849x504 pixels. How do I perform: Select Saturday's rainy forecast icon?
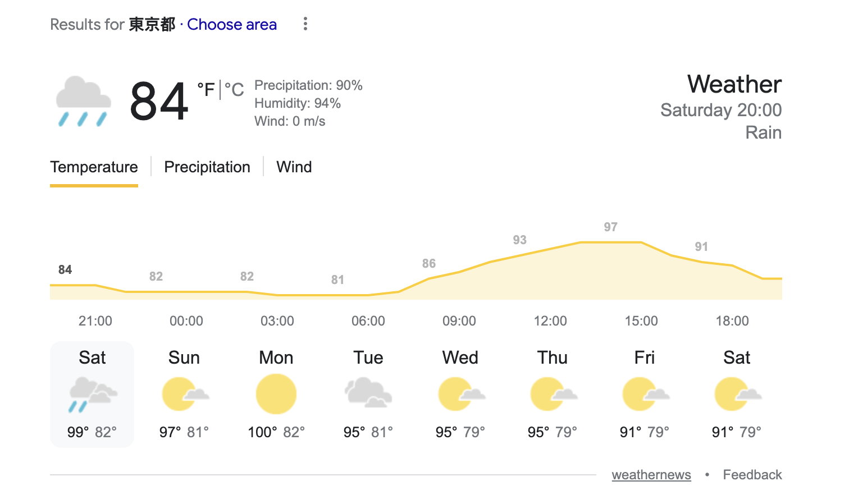click(x=92, y=395)
